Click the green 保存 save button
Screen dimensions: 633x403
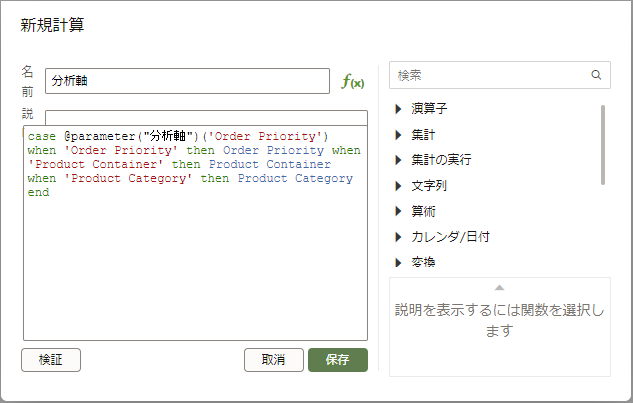[338, 360]
